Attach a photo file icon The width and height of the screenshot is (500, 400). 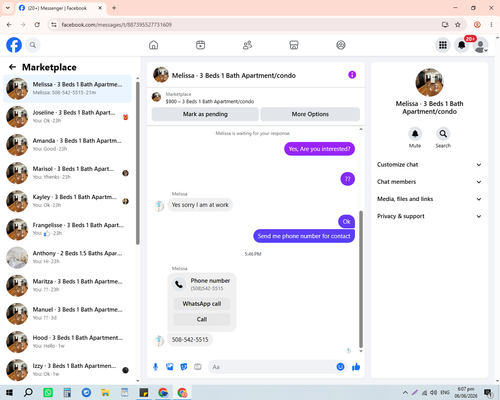click(170, 367)
